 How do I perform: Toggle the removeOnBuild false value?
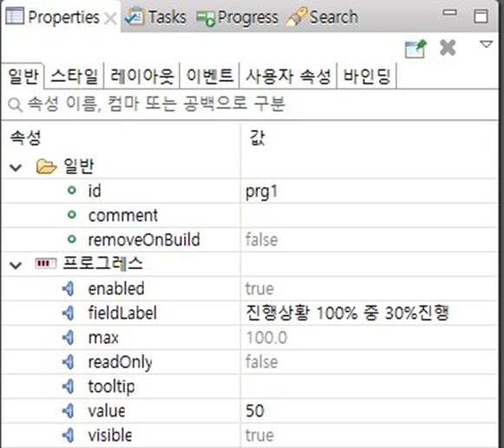[x=369, y=240]
